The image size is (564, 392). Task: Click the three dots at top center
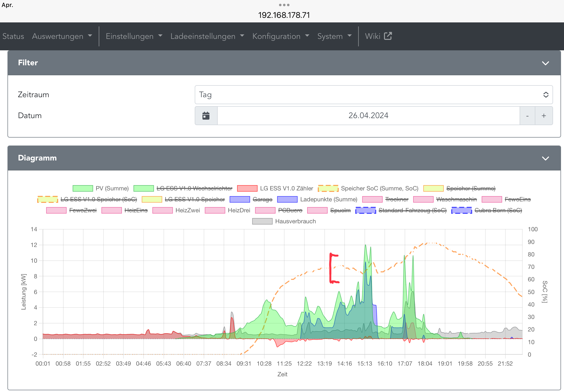[x=284, y=5]
